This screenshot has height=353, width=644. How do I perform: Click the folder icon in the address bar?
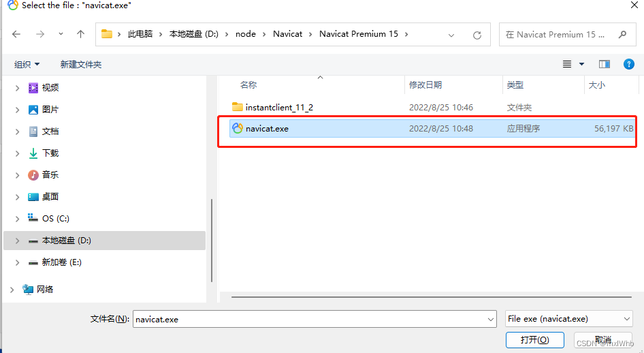[x=107, y=33]
